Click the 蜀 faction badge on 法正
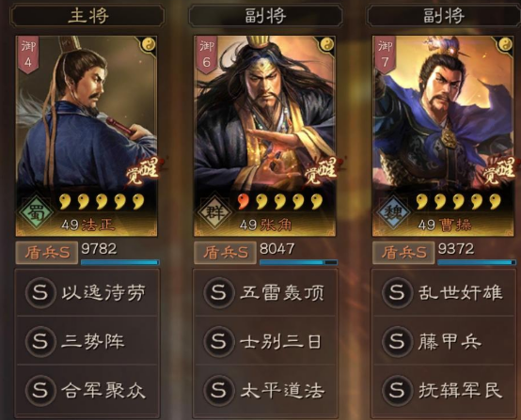Image resolution: width=521 pixels, height=420 pixels. pos(36,213)
